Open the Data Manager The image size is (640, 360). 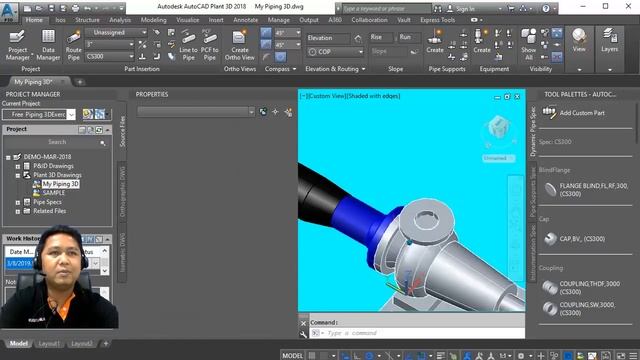tap(48, 45)
